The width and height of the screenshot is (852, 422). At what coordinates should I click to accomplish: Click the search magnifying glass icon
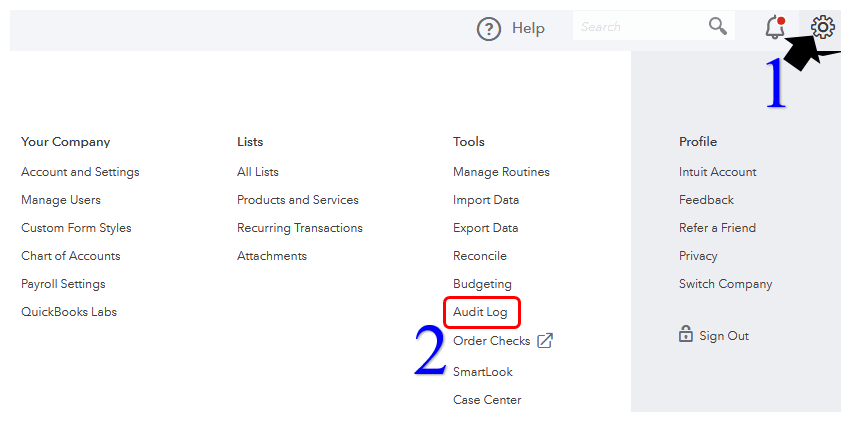pos(718,26)
